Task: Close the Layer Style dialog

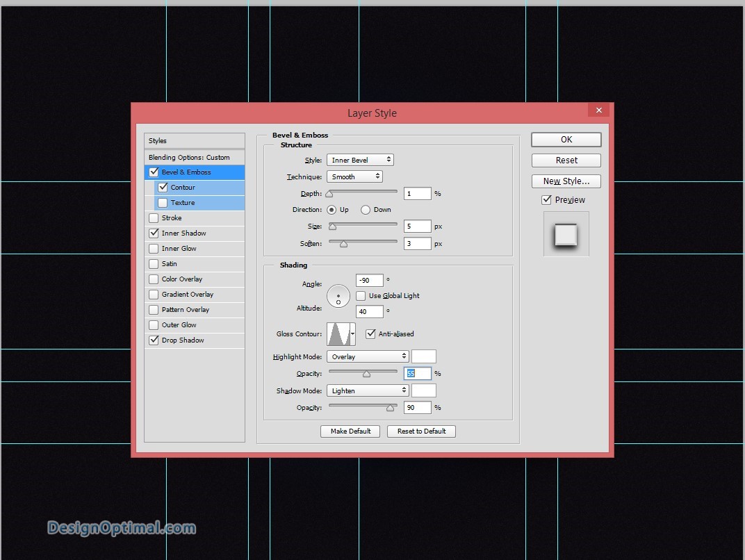Action: pyautogui.click(x=598, y=110)
